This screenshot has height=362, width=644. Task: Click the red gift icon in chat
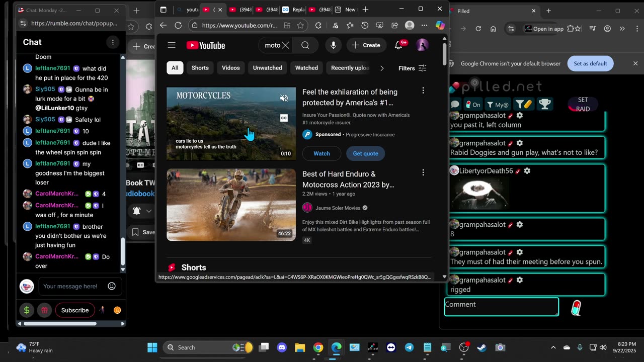(x=44, y=310)
